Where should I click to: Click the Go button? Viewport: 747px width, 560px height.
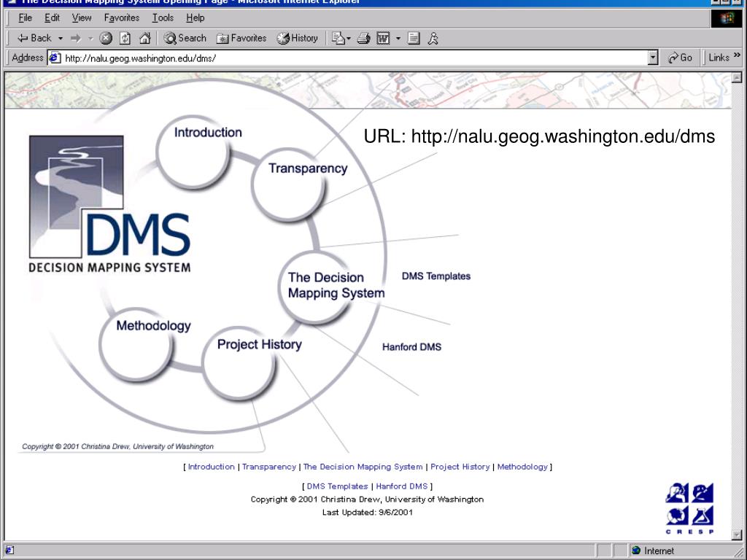pos(681,58)
